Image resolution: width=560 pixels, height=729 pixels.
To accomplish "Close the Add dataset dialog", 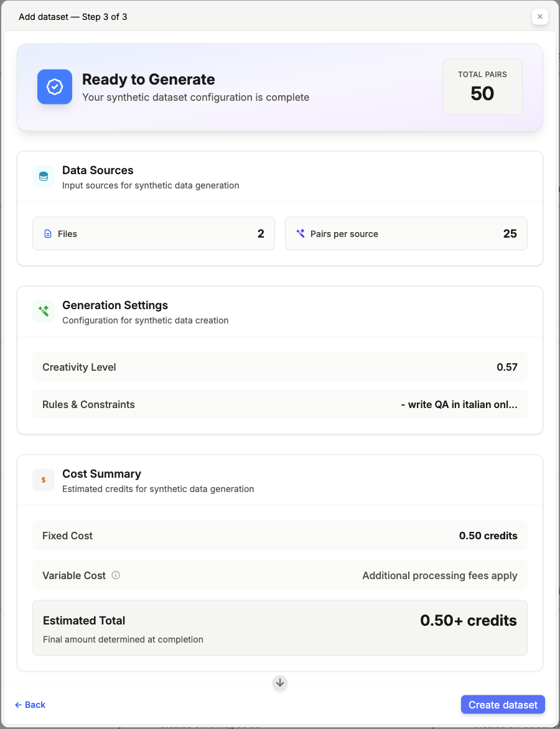I will tap(540, 17).
